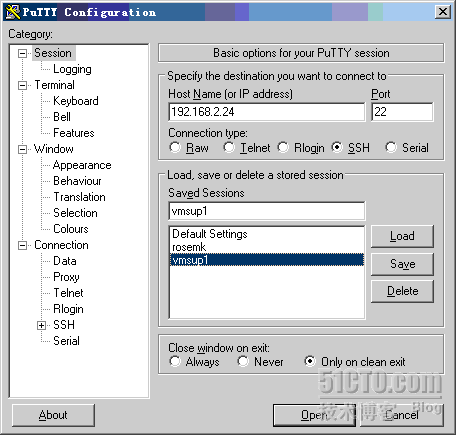The height and width of the screenshot is (435, 456).
Task: Open the Keyboard category
Action: 76,101
